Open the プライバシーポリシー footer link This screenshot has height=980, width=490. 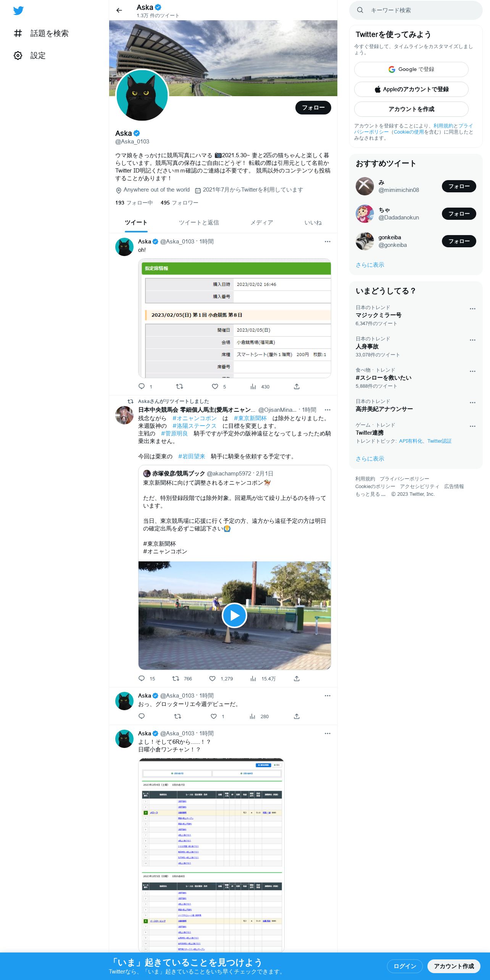pyautogui.click(x=404, y=479)
